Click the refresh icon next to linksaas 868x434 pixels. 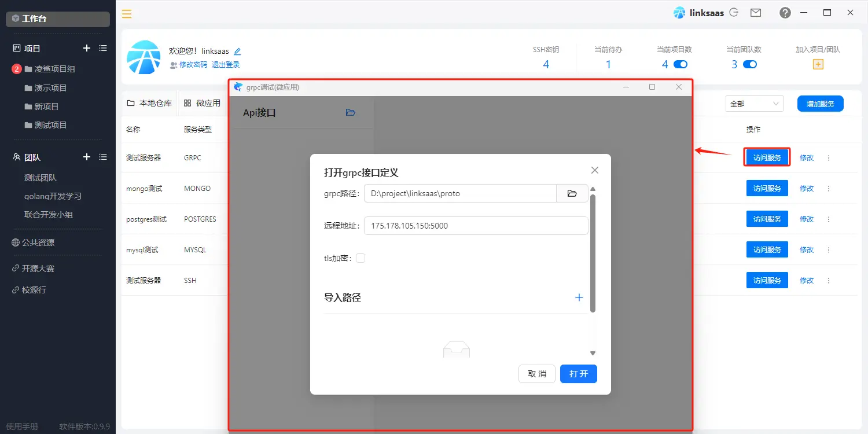click(x=734, y=12)
